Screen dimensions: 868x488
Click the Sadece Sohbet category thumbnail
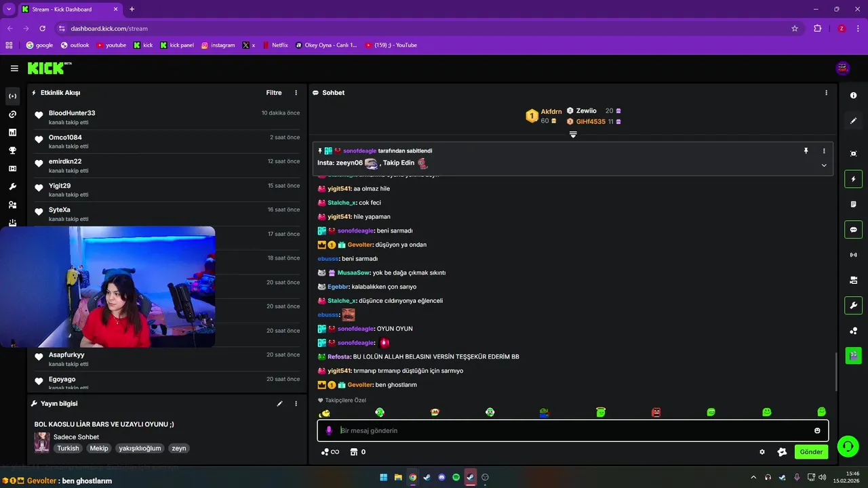42,443
